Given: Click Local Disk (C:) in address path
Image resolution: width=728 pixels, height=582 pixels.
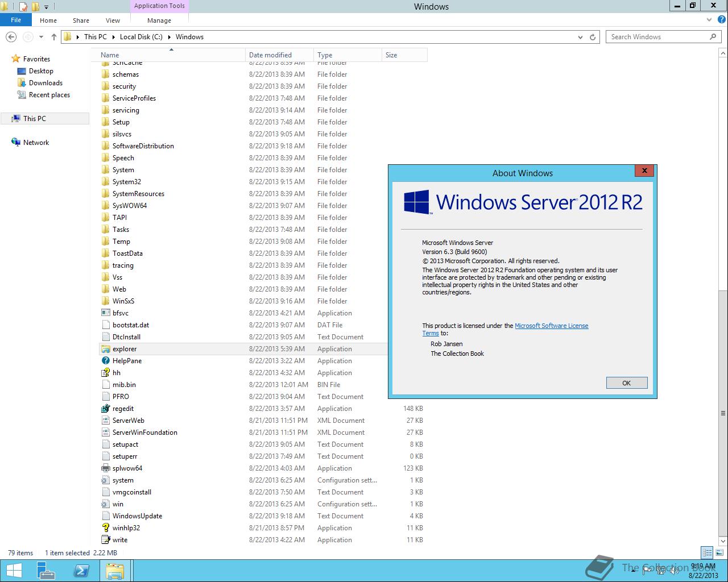Looking at the screenshot, I should click(x=141, y=37).
